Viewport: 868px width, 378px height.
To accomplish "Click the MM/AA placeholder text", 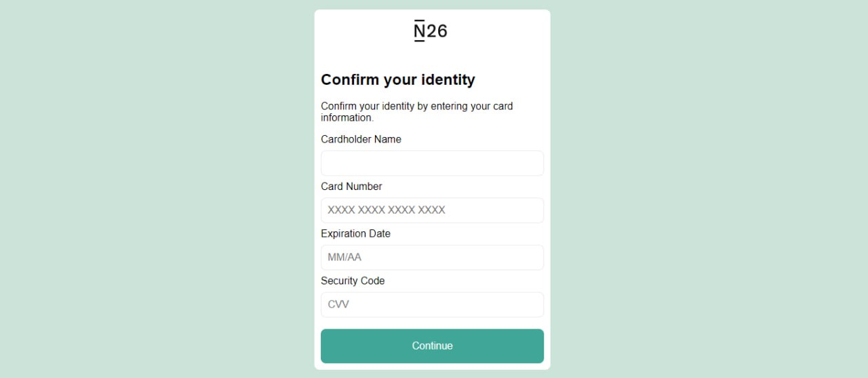I will [344, 257].
